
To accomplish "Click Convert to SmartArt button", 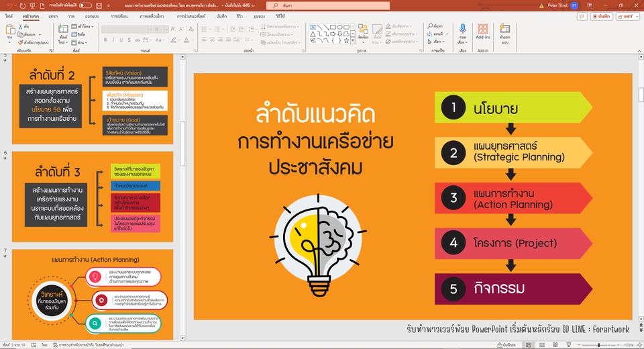I will click(281, 42).
